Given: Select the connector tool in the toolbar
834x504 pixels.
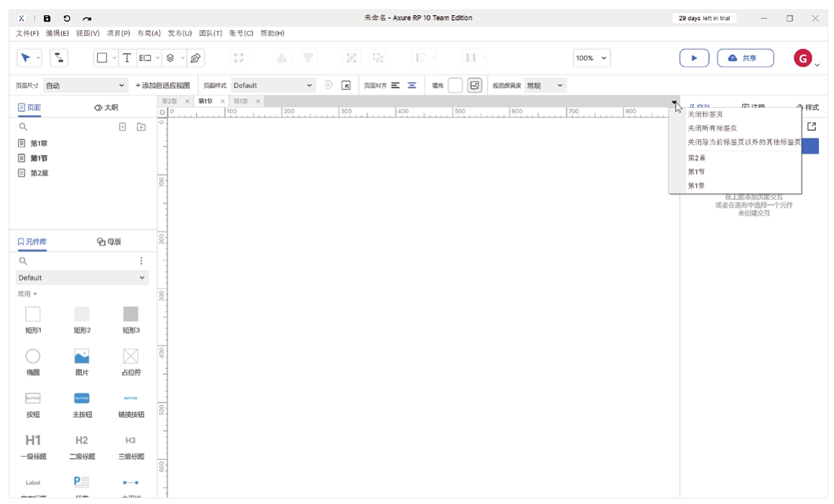Looking at the screenshot, I should coord(58,58).
